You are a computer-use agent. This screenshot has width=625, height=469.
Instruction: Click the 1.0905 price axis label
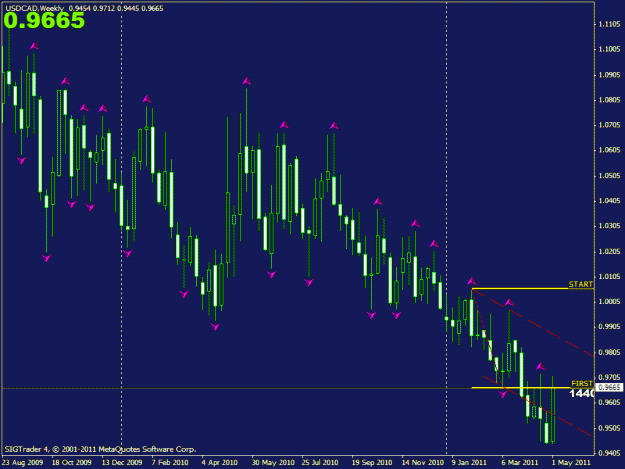click(609, 75)
